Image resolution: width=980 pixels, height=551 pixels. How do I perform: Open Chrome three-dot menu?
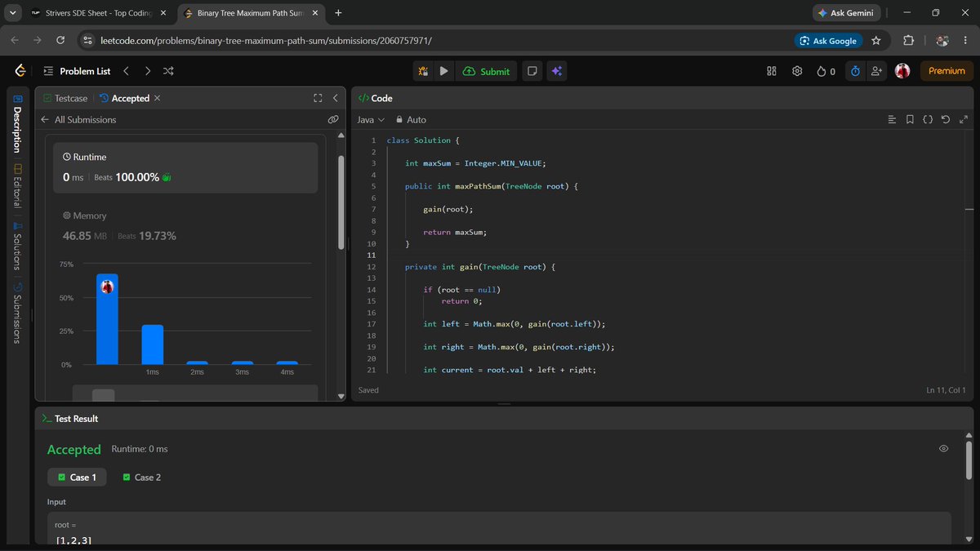pos(966,41)
